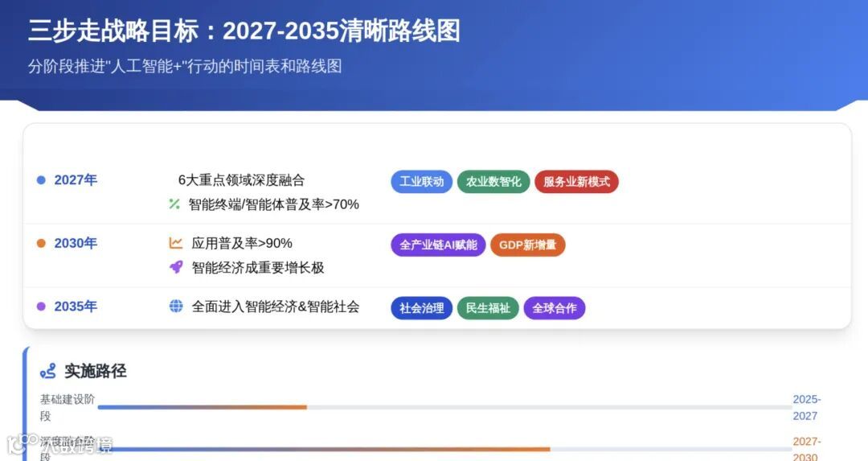Click the percent icon beside 智能终端 text
The image size is (868, 461).
tap(174, 204)
